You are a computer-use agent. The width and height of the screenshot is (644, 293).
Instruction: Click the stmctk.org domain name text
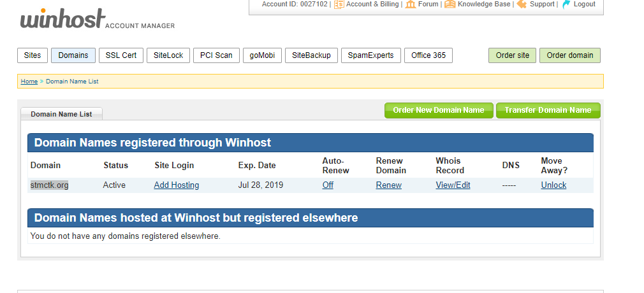[x=49, y=185]
